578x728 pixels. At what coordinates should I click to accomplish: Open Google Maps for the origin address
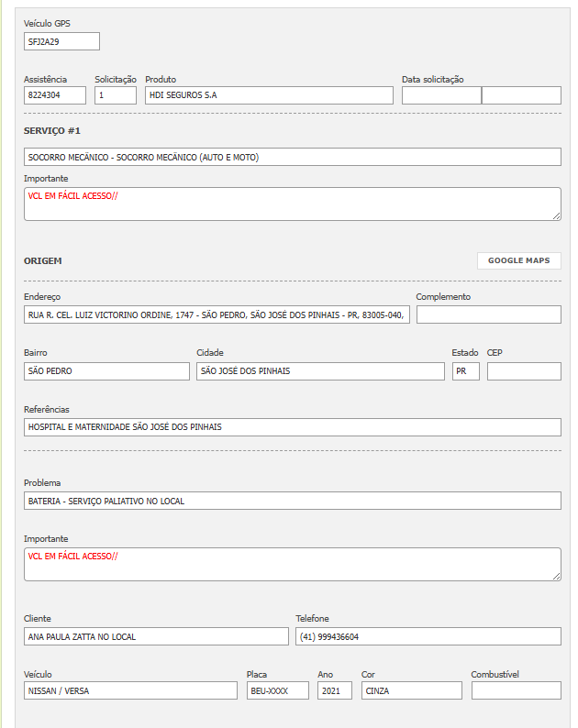click(x=518, y=260)
